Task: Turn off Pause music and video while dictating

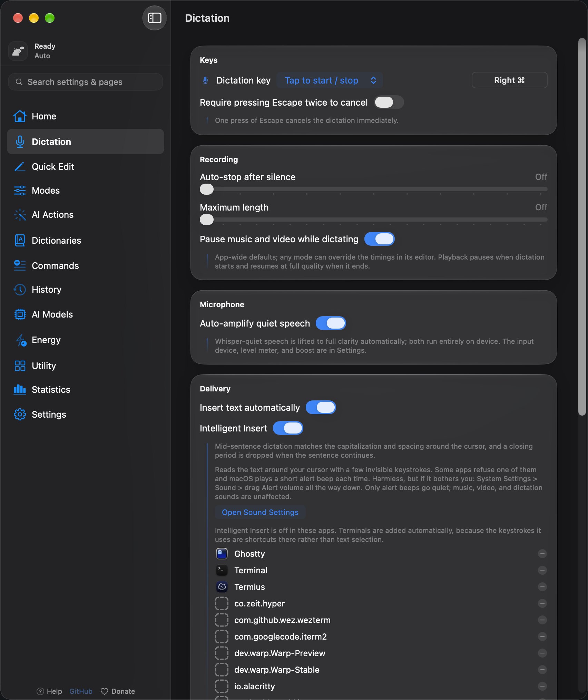Action: (380, 239)
